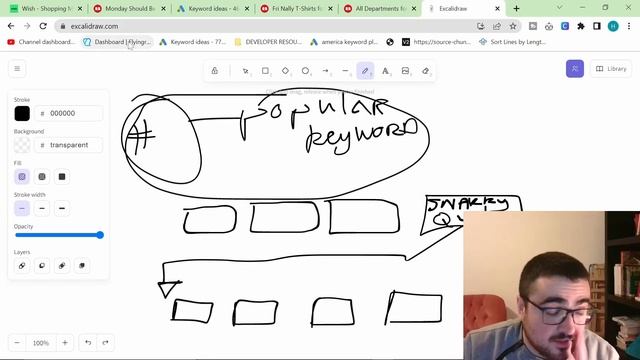Edit the background color field 'transparent'
This screenshot has width=640, height=360.
coord(69,145)
